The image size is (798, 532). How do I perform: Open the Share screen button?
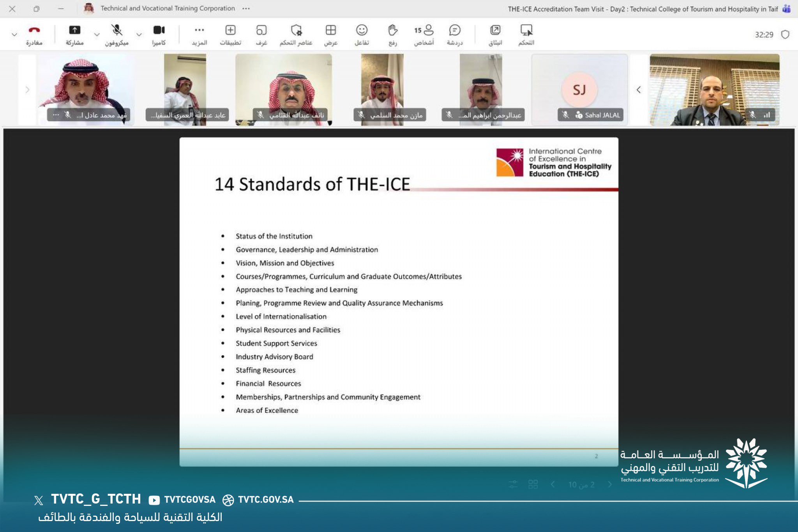point(74,35)
